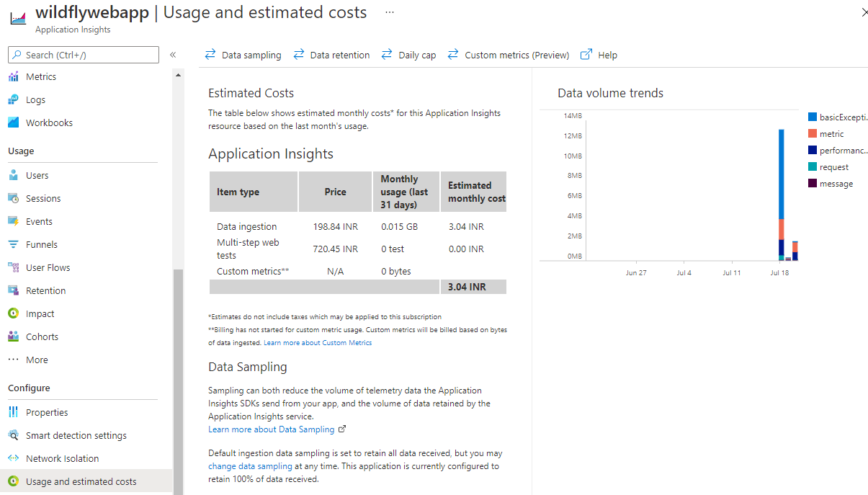868x495 pixels.
Task: Click the Data sampling arrows icon
Action: [210, 55]
